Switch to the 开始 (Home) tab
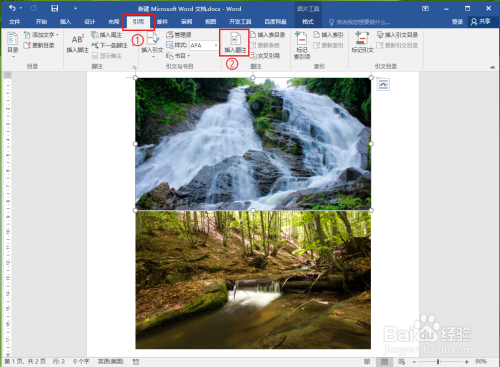The height and width of the screenshot is (367, 500). [x=41, y=22]
